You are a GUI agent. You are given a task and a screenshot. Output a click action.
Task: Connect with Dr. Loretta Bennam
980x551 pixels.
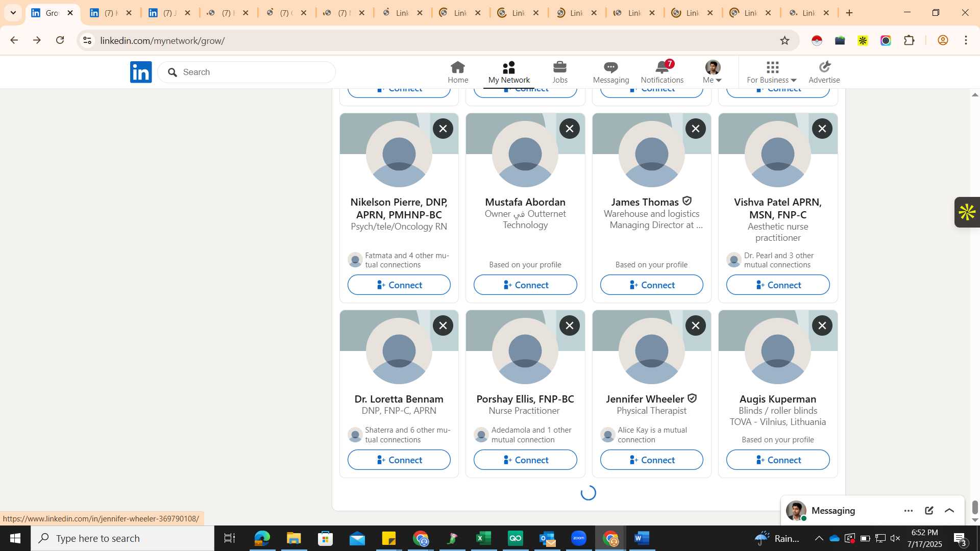[399, 460]
